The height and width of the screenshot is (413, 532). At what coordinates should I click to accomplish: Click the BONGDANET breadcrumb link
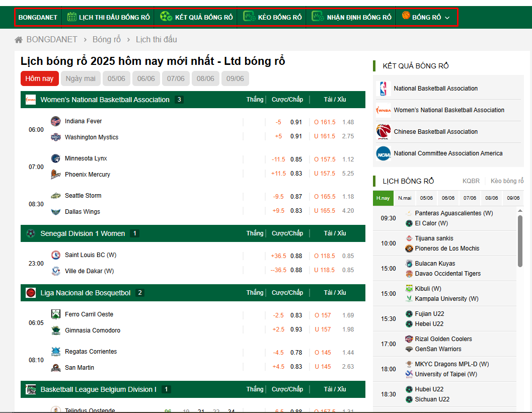pyautogui.click(x=52, y=40)
